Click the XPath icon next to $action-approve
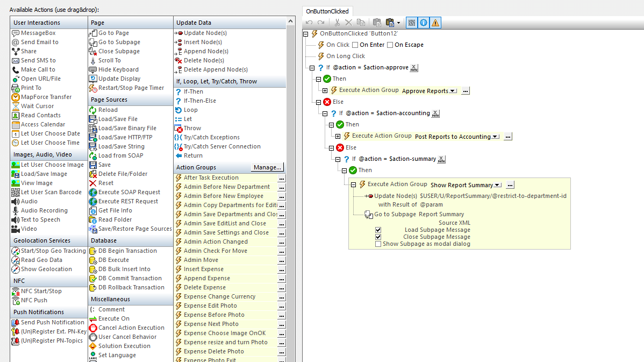 [x=414, y=68]
